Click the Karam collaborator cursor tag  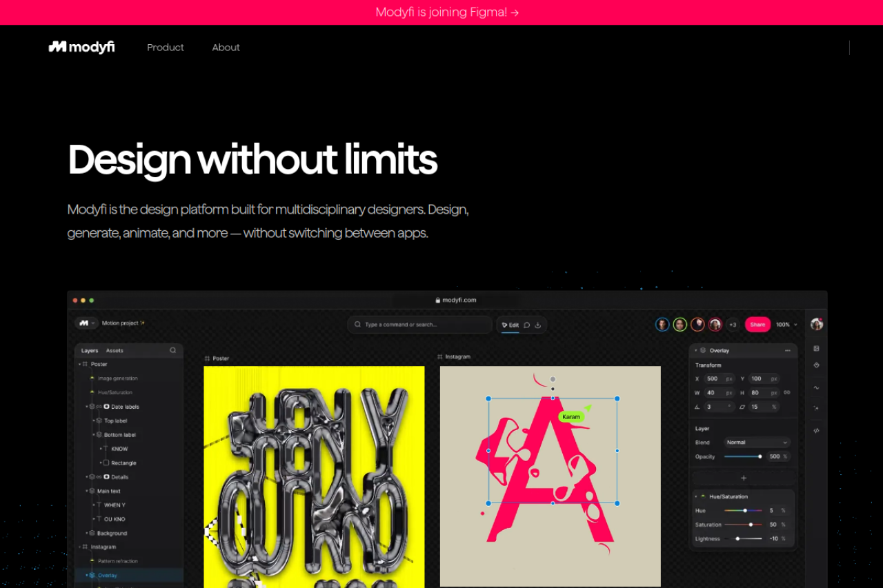pos(571,416)
